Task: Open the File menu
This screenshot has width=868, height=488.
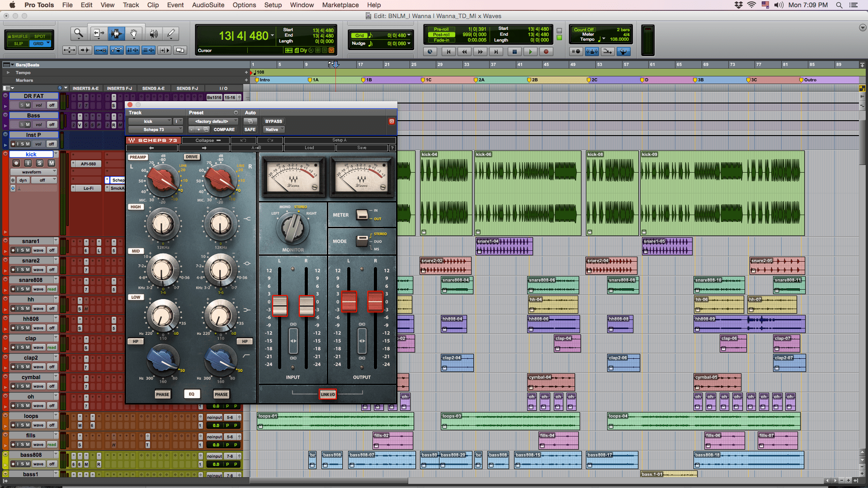Action: click(x=67, y=5)
